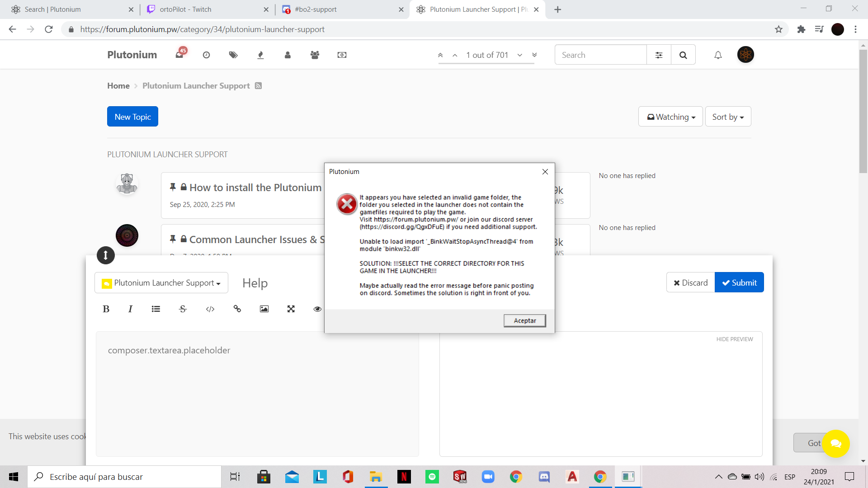
Task: Open the yellow chat bubble button
Action: pos(836,443)
